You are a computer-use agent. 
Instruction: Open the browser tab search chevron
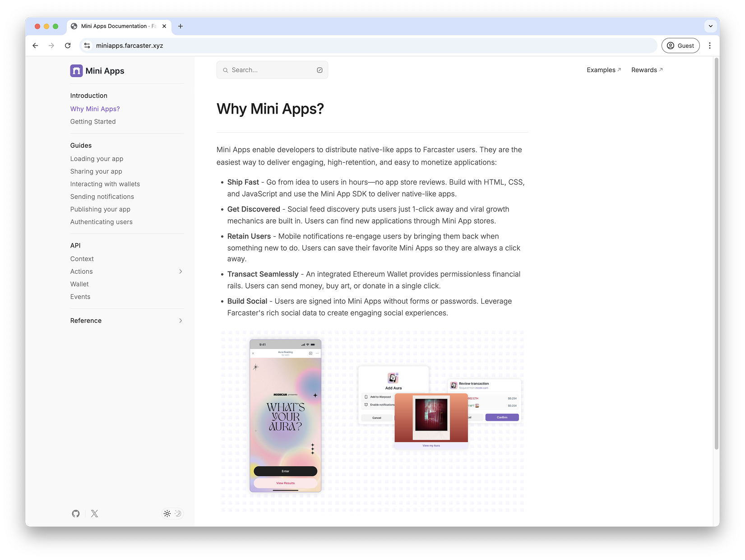pyautogui.click(x=711, y=26)
